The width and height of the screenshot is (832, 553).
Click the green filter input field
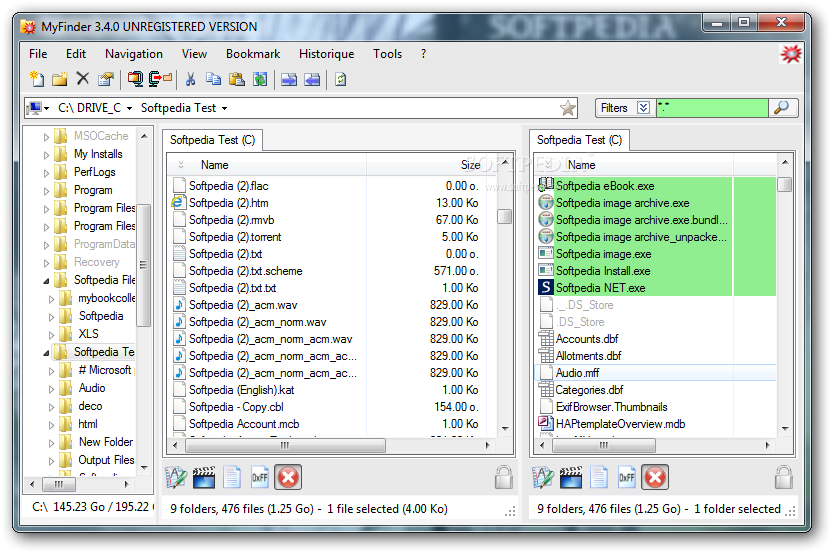pyautogui.click(x=712, y=108)
